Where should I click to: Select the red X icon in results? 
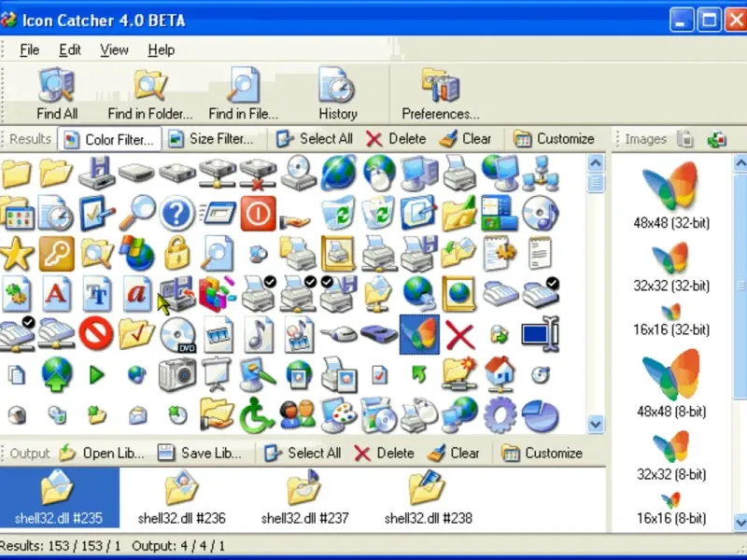tap(459, 335)
